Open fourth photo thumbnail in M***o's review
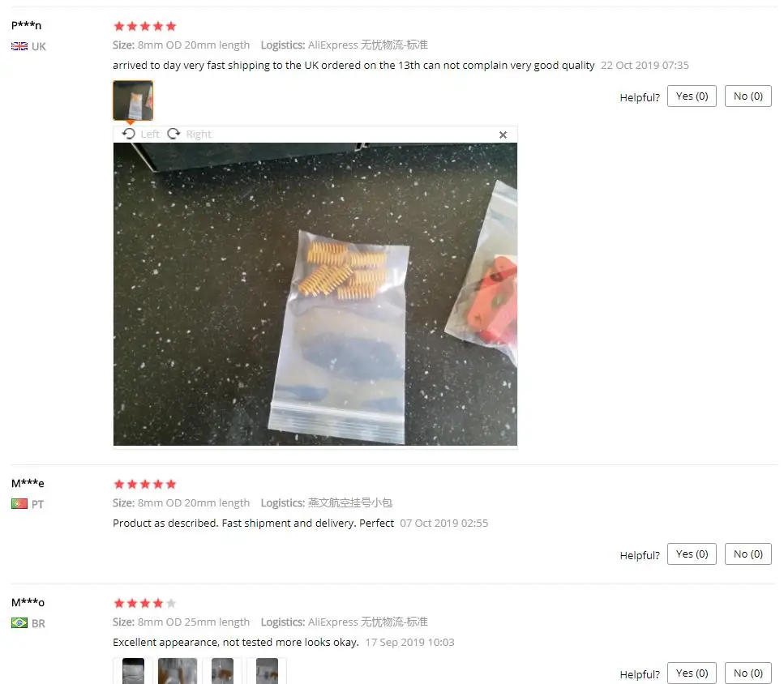Image resolution: width=784 pixels, height=684 pixels. [x=267, y=670]
